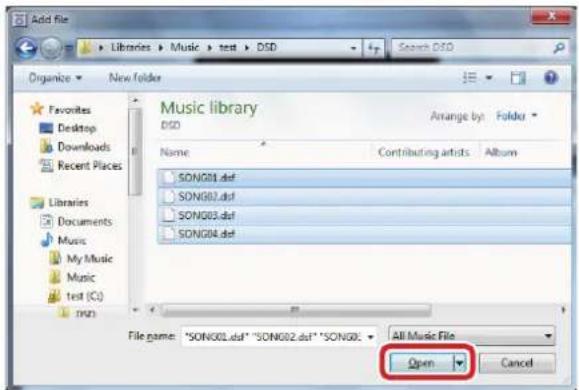The height and width of the screenshot is (390, 579).
Task: Expand the address bar history dropdown
Action: click(353, 48)
